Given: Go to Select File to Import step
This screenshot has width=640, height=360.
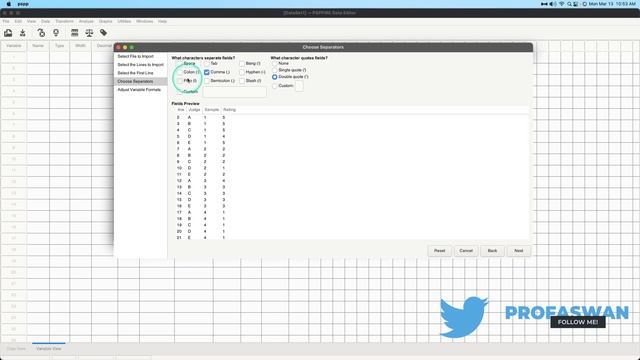Looking at the screenshot, I should [136, 56].
